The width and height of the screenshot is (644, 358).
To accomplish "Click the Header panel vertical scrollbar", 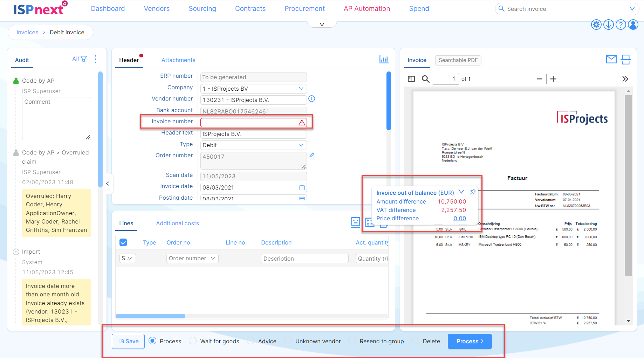I will pos(389,101).
